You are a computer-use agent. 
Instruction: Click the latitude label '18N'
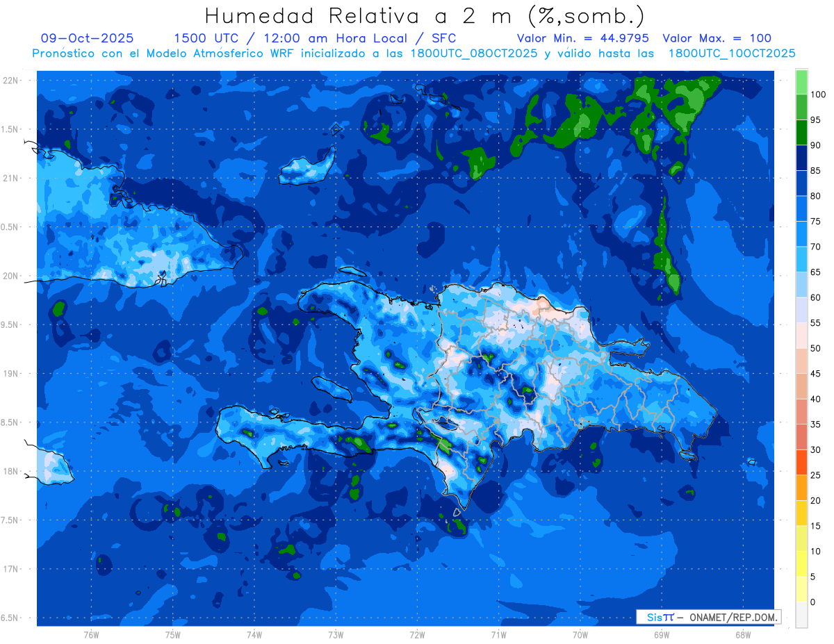tap(11, 471)
